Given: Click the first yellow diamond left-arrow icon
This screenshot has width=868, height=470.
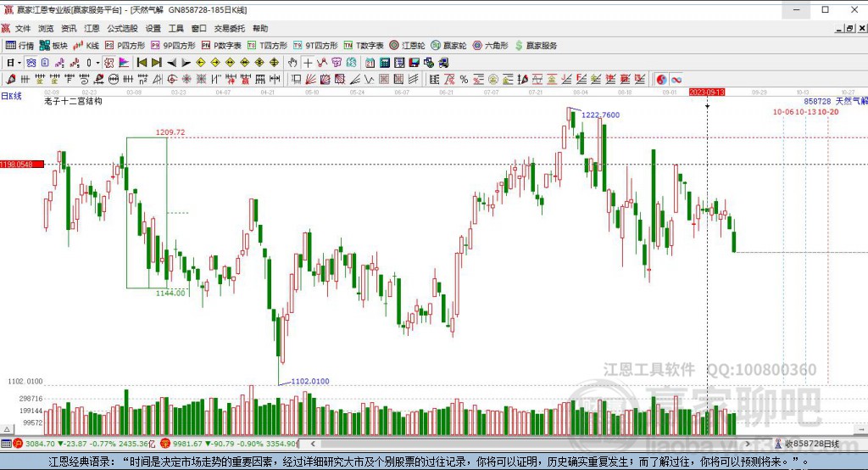Looking at the screenshot, I should click(x=201, y=63).
